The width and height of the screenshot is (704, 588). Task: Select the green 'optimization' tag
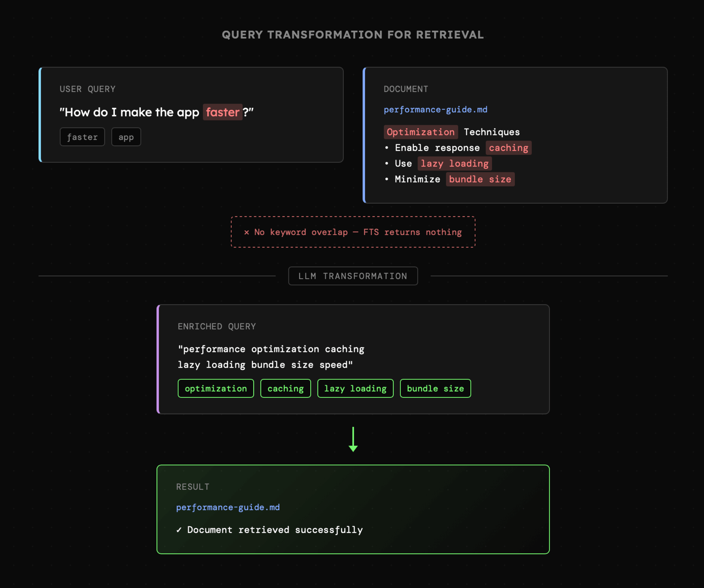[215, 389]
